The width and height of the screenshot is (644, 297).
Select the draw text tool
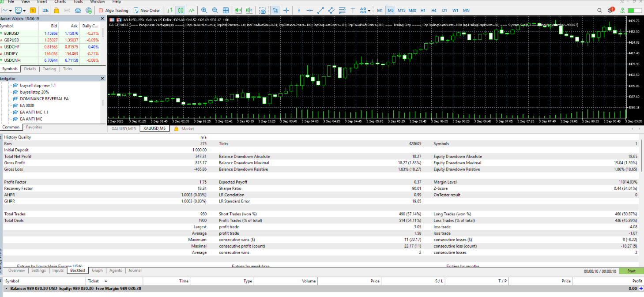pyautogui.click(x=353, y=10)
